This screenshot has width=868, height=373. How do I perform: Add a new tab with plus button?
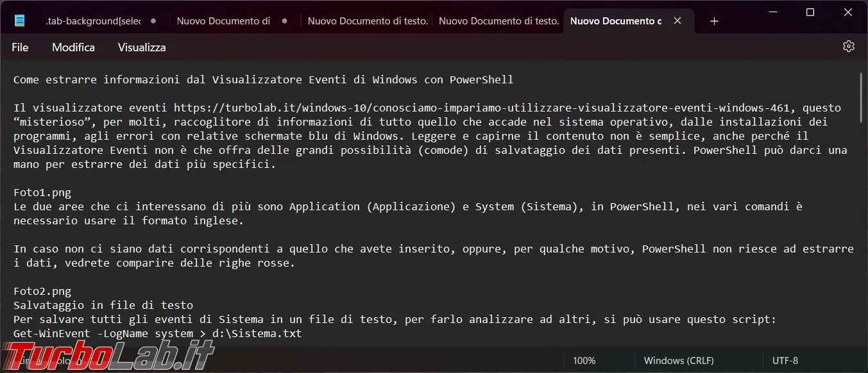pyautogui.click(x=714, y=21)
